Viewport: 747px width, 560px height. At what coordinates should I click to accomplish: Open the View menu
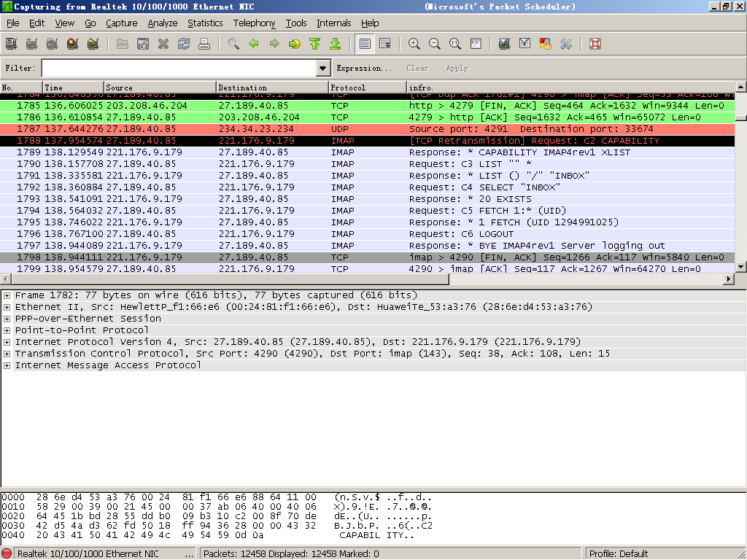pyautogui.click(x=64, y=23)
